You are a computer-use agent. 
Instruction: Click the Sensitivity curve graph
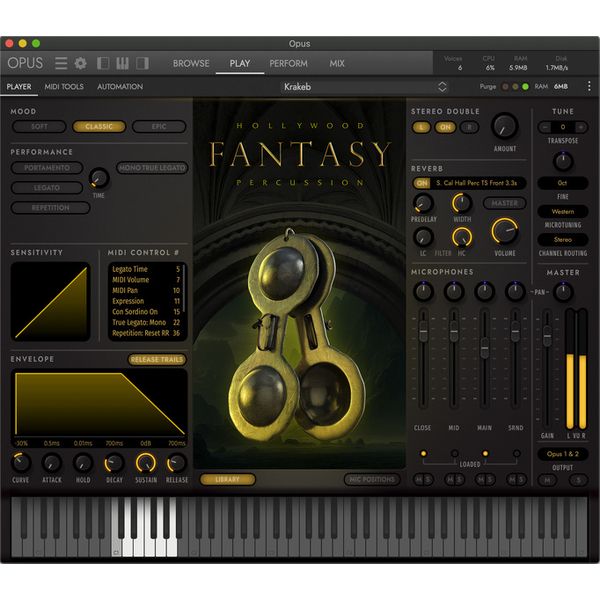pos(51,302)
